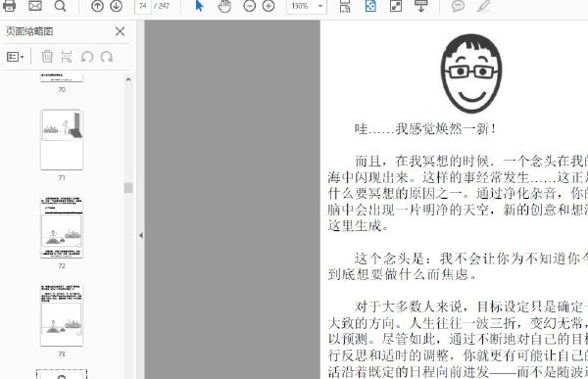Image resolution: width=588 pixels, height=379 pixels.
Task: Click the page number label 70
Action: (62, 89)
